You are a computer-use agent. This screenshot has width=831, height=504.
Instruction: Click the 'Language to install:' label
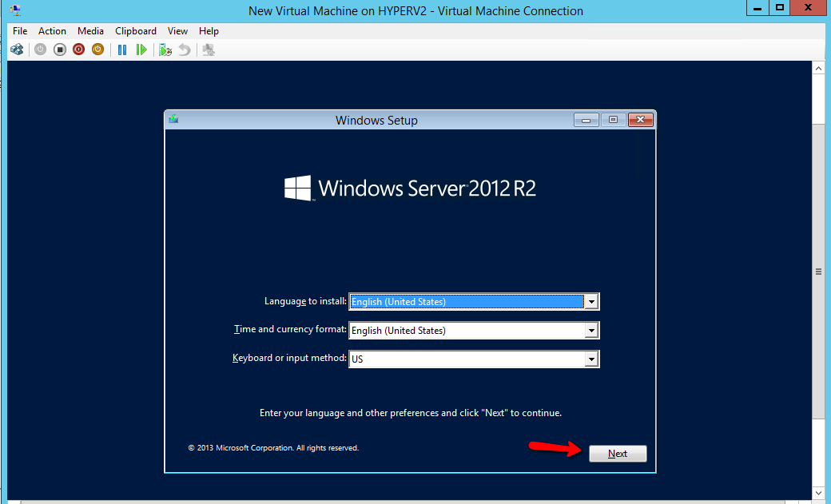305,301
